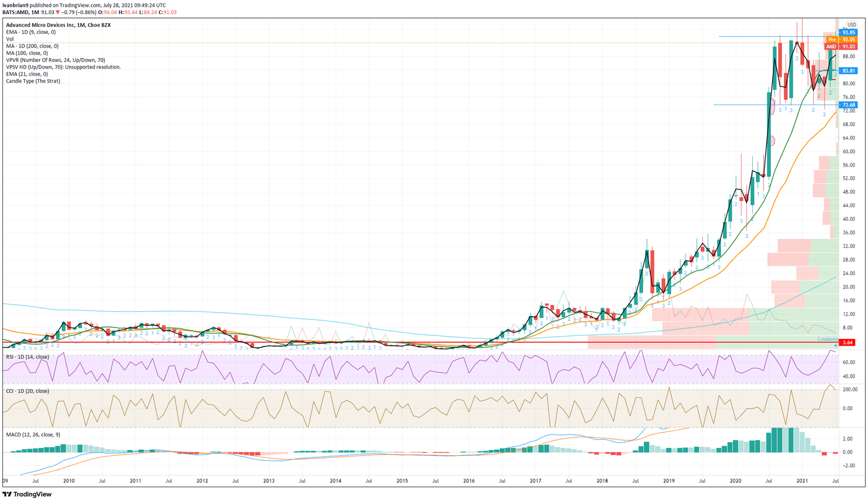Click 32.00 on the price axis
This screenshot has height=502, width=868.
849,246
